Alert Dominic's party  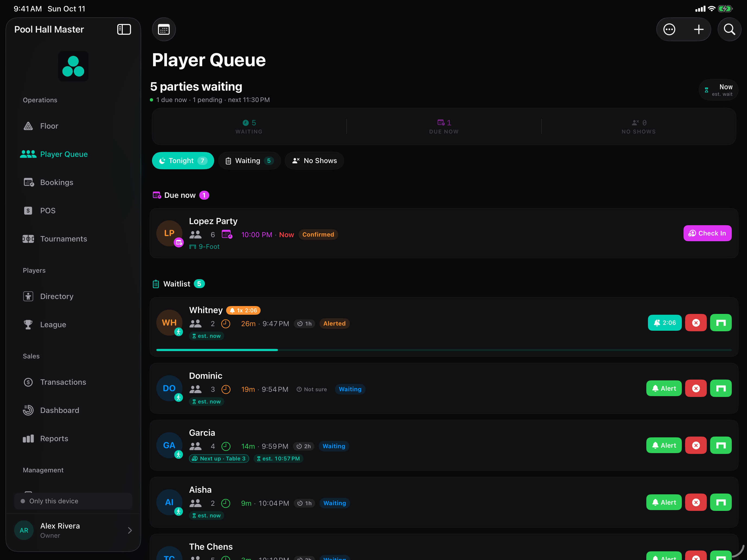664,389
